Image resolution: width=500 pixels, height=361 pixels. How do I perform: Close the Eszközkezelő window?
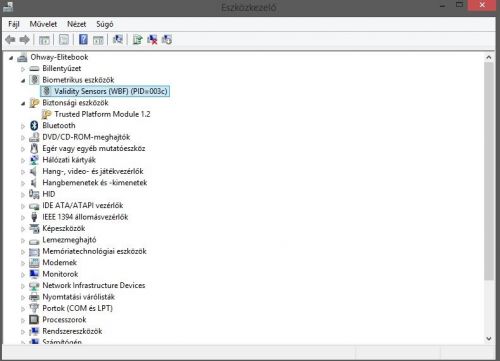click(x=482, y=5)
